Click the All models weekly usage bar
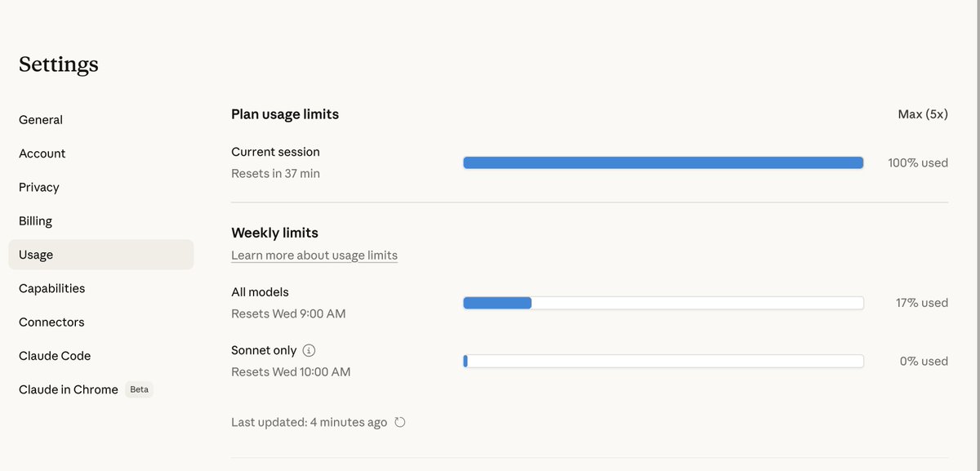Image resolution: width=980 pixels, height=471 pixels. click(x=663, y=303)
